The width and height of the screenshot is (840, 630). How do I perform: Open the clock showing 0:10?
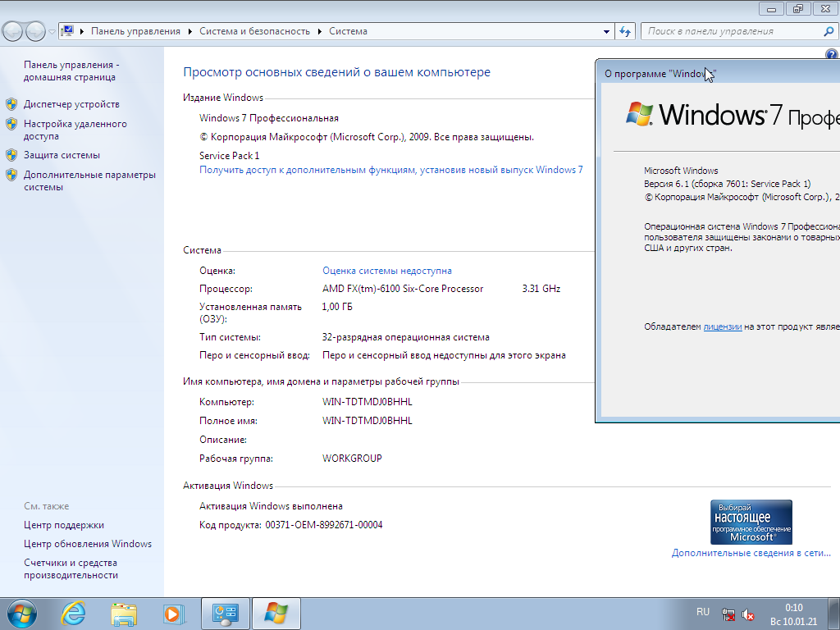click(794, 614)
